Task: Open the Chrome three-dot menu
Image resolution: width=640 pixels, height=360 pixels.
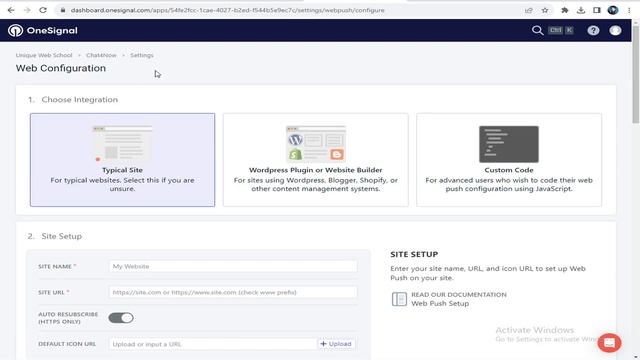Action: (x=629, y=10)
